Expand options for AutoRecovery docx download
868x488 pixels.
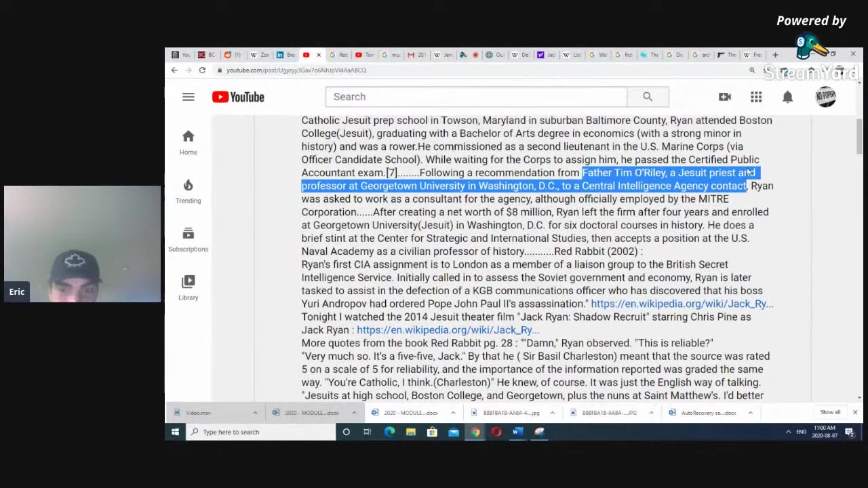[x=750, y=412]
